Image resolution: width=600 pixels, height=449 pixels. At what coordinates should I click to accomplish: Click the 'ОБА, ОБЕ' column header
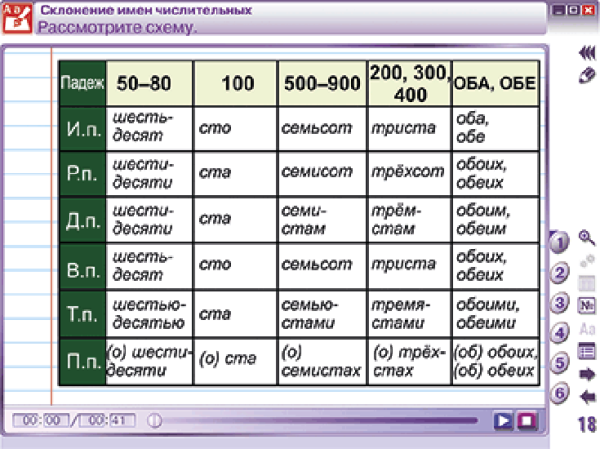[x=495, y=84]
